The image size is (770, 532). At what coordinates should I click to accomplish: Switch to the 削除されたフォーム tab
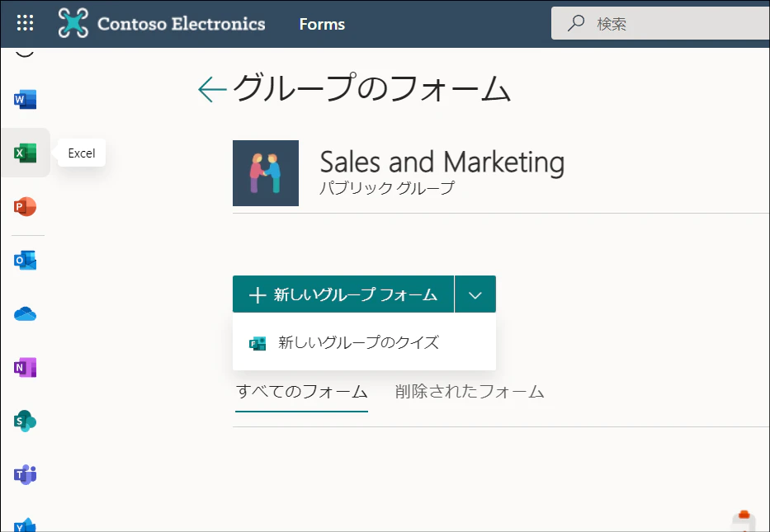(470, 392)
